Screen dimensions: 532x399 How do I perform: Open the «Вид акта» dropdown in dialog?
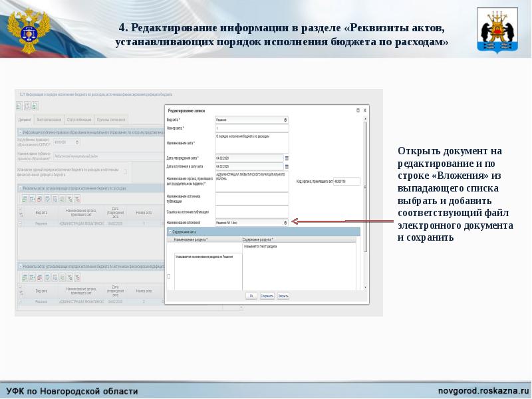[285, 120]
